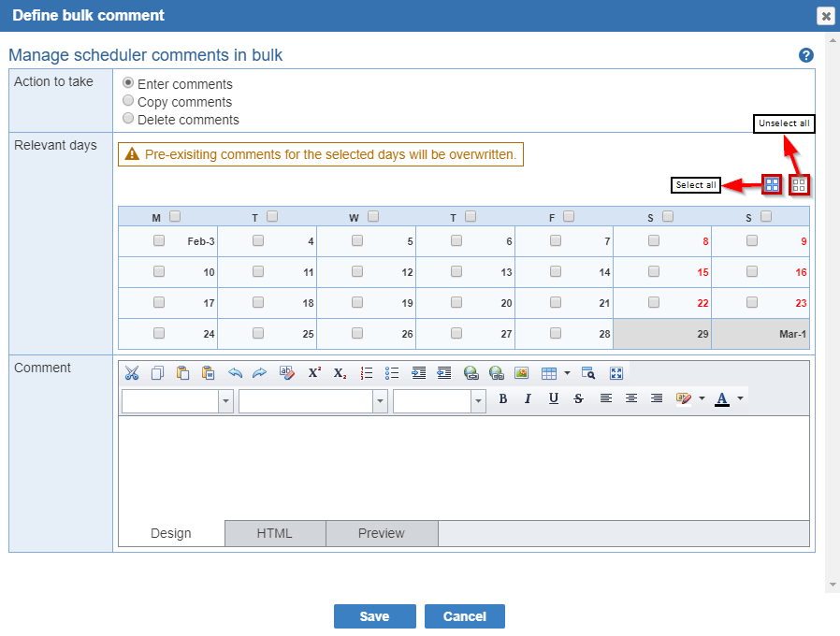Center-align the comment text

(x=631, y=398)
